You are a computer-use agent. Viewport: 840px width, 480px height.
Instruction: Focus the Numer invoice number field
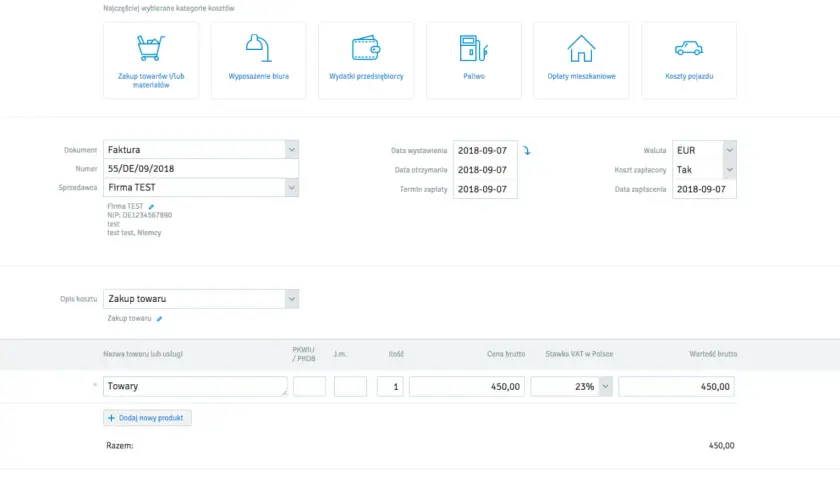pos(201,169)
